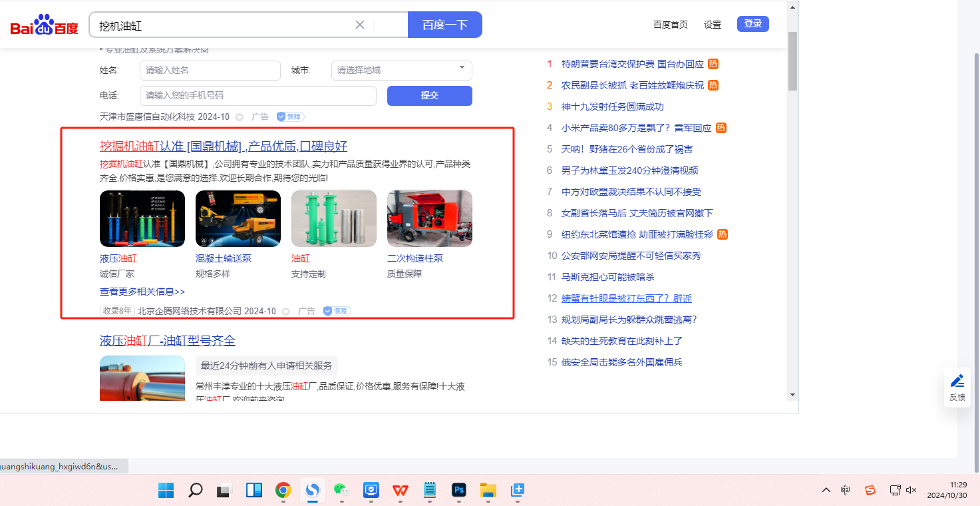This screenshot has height=506, width=980.
Task: Open hot search 农民副县长被抓
Action: 632,85
